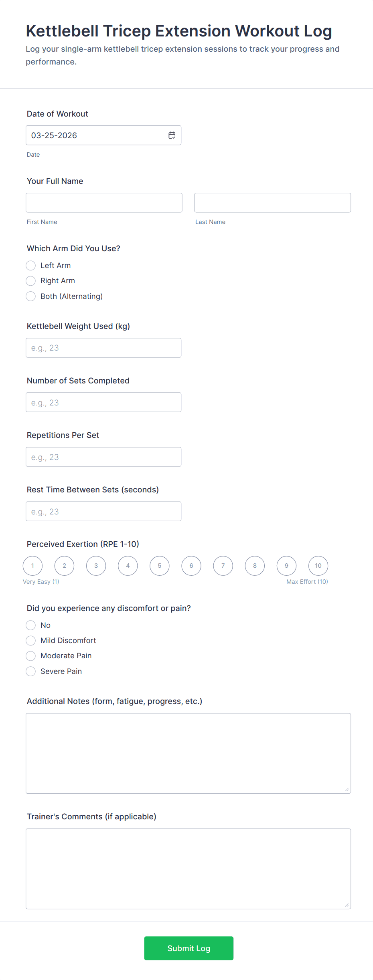
Task: Focus the Number of Sets Completed field
Action: pyautogui.click(x=103, y=402)
